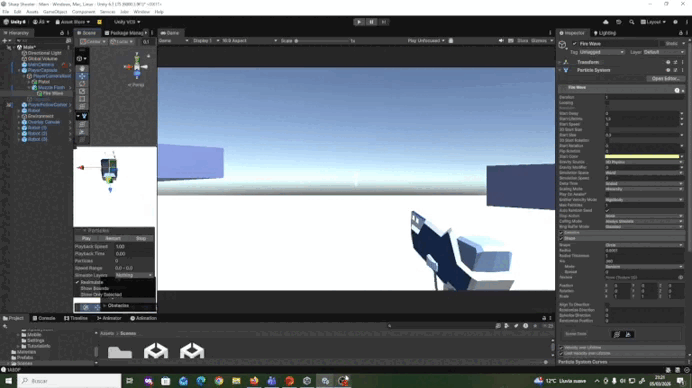This screenshot has width=692, height=388.
Task: Open the Layout dropdown in top toolbar
Action: 653,22
